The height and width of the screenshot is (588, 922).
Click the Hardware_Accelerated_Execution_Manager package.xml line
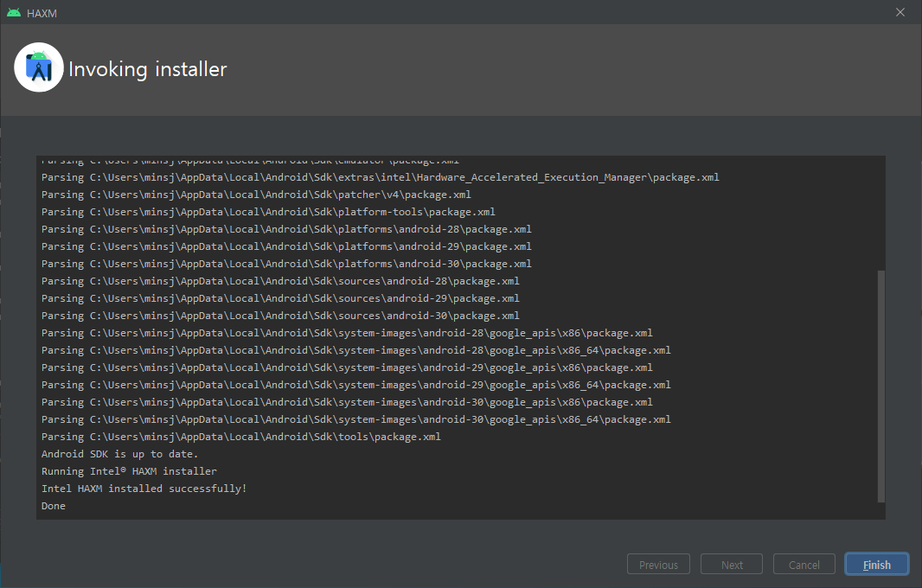click(381, 177)
